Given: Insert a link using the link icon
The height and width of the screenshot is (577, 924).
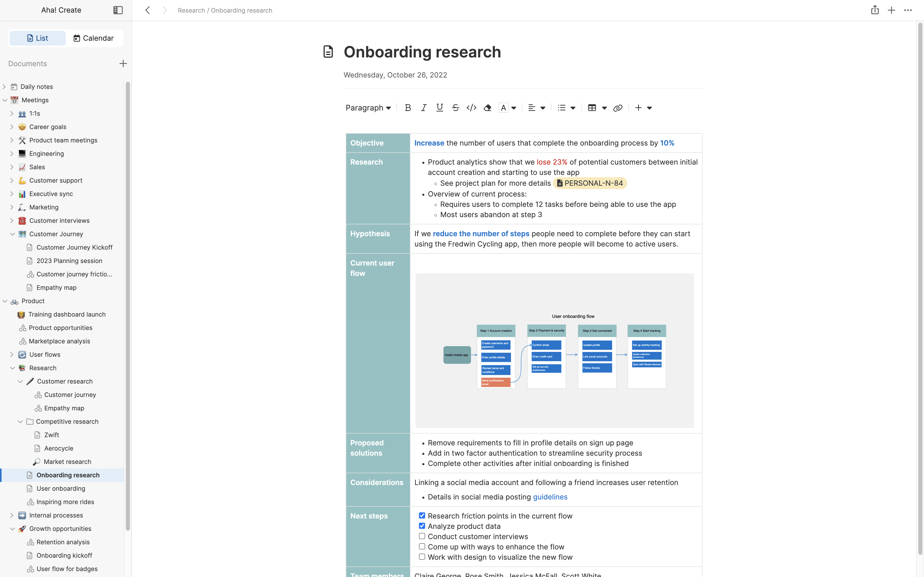Looking at the screenshot, I should point(617,108).
